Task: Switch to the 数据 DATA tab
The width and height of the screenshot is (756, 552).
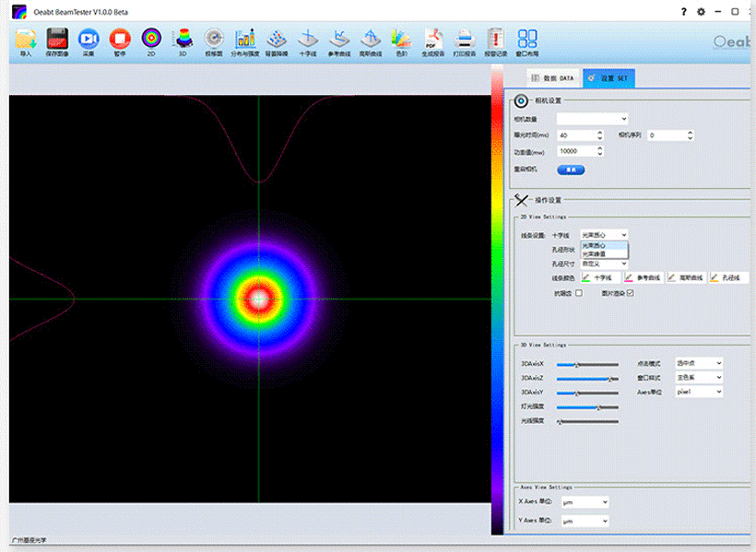Action: (552, 79)
